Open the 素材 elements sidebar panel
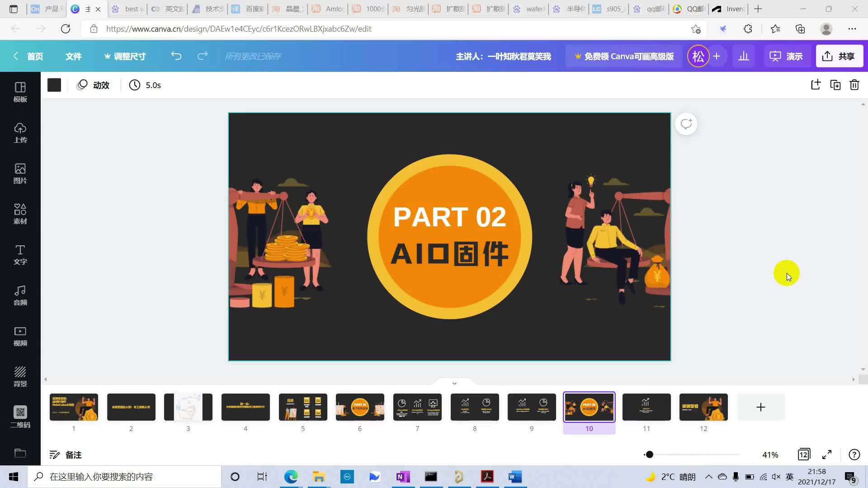 (x=20, y=214)
